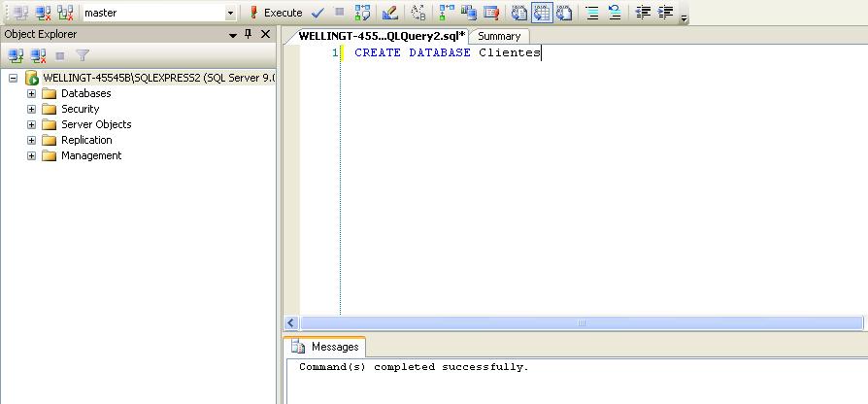Select the Results to Text icon
The height and width of the screenshot is (404, 868).
pyautogui.click(x=519, y=13)
